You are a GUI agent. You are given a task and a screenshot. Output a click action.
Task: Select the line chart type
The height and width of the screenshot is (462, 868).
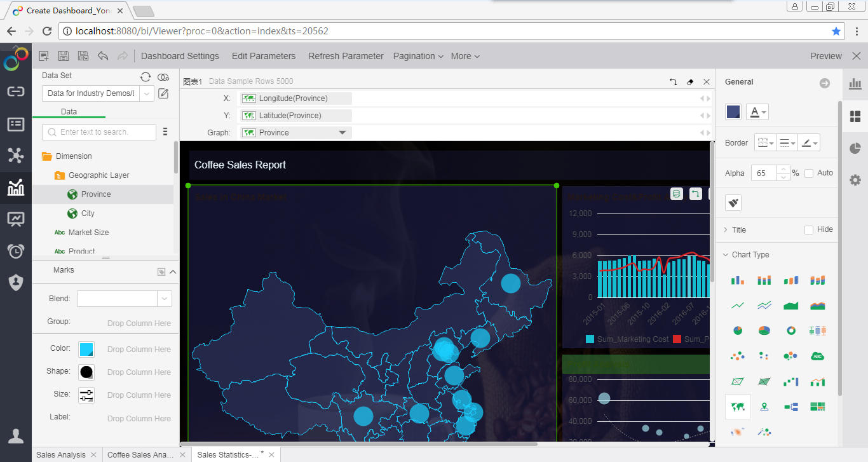pyautogui.click(x=738, y=306)
